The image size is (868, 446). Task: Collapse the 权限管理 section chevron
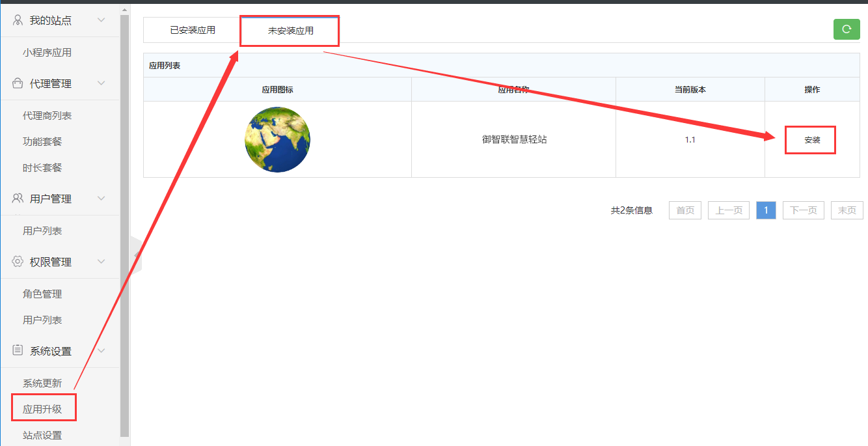click(x=101, y=262)
